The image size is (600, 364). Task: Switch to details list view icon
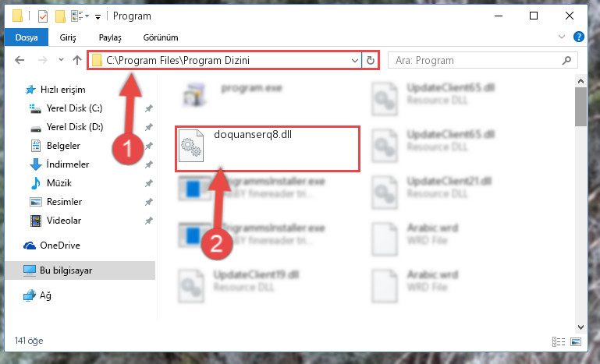(x=559, y=341)
